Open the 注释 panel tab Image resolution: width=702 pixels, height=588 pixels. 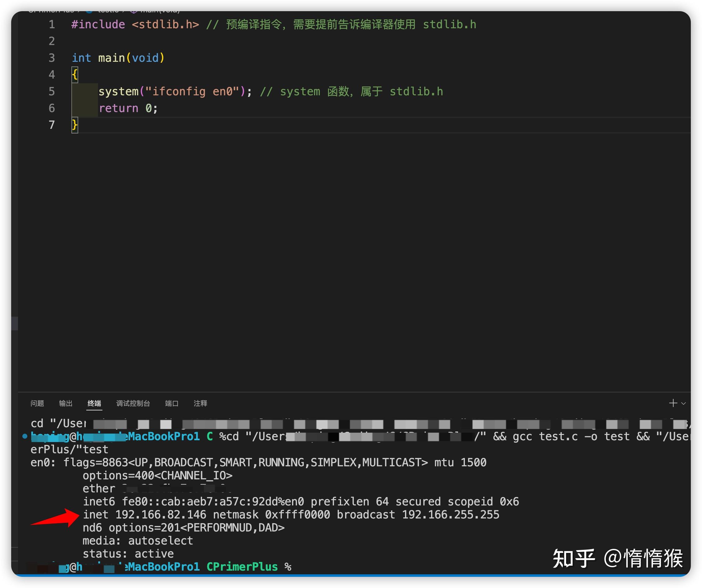(x=200, y=403)
